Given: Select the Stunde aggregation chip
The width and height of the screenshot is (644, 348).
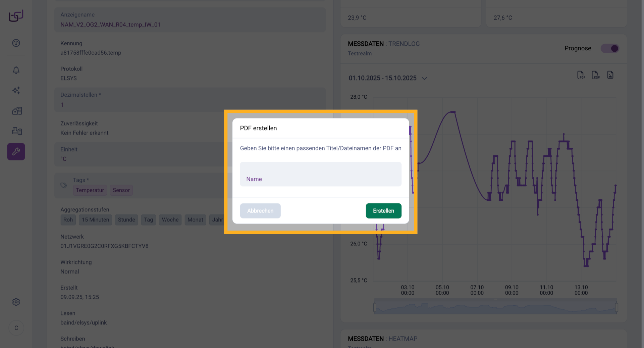Looking at the screenshot, I should tap(126, 220).
